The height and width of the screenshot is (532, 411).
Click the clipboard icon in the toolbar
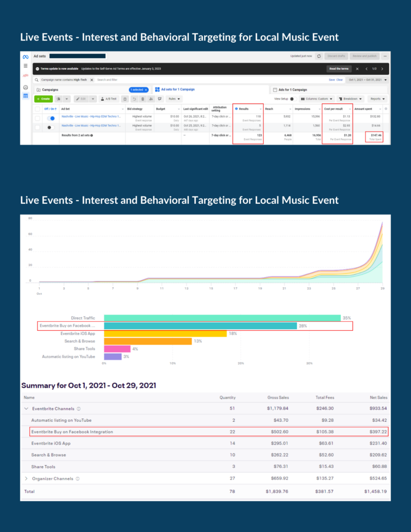pos(125,99)
